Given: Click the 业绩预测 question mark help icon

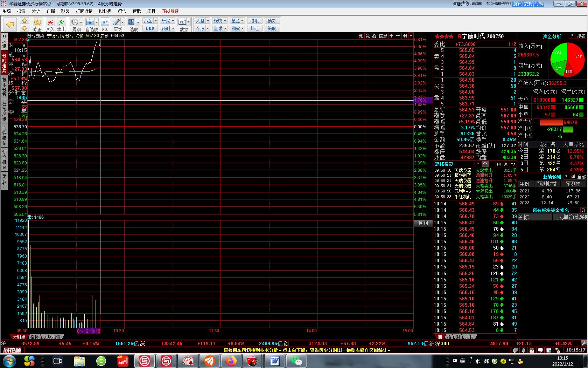Looking at the screenshot, I should coord(566,177).
